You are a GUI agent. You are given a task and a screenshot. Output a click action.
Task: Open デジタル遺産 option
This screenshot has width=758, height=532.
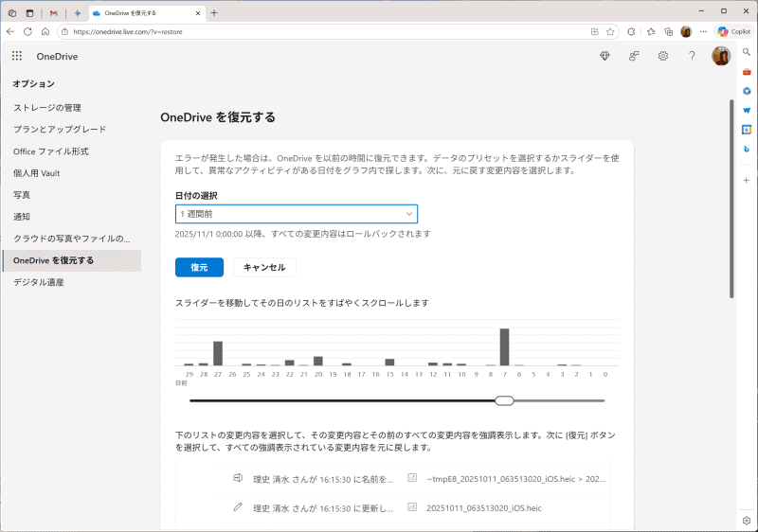[39, 282]
